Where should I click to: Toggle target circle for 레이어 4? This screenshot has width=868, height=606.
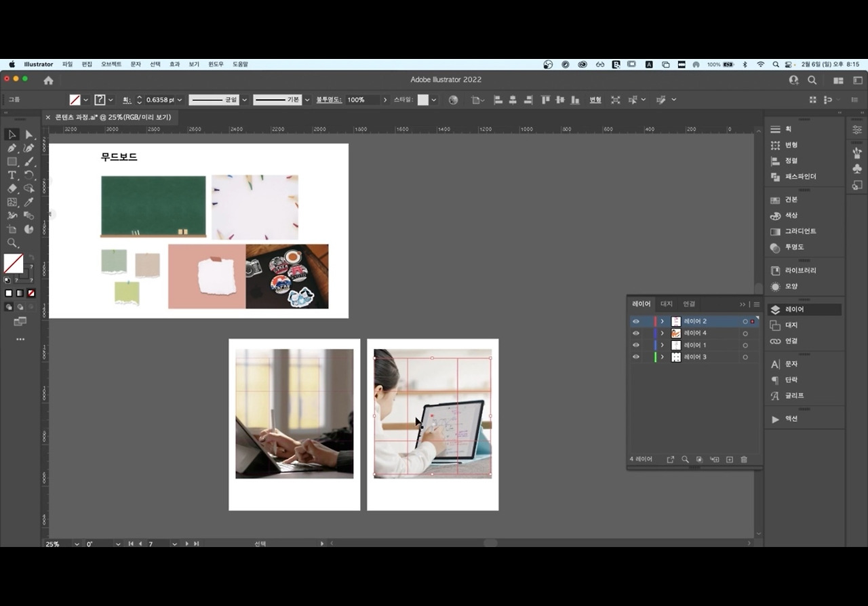(745, 334)
